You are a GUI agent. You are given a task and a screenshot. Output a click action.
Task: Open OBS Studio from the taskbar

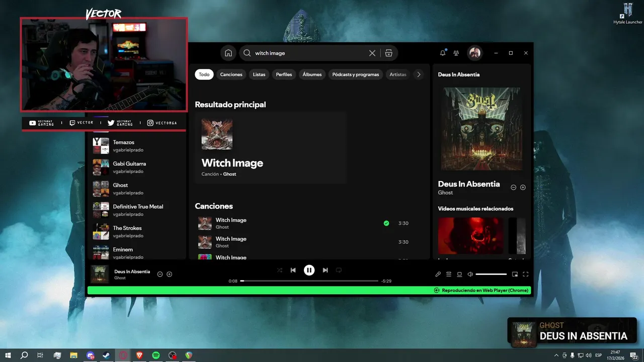(x=173, y=355)
